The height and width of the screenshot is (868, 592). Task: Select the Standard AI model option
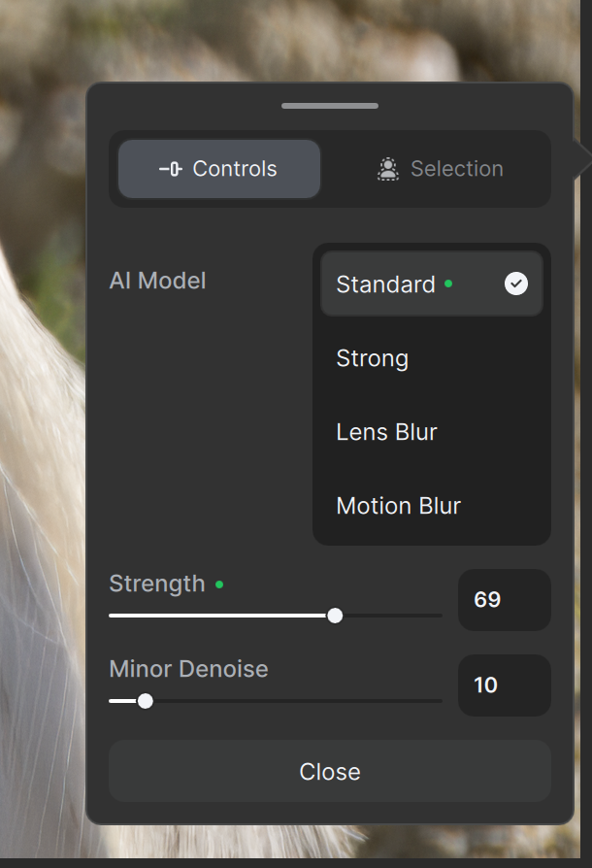pos(432,284)
